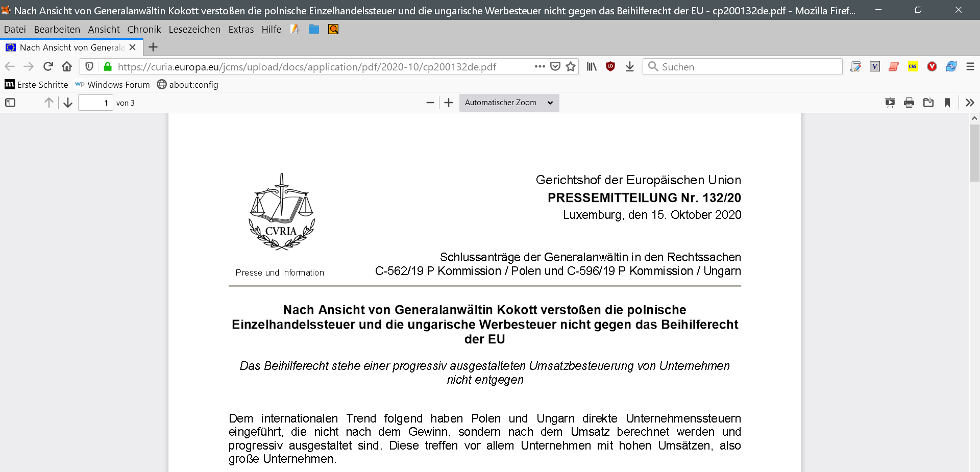Go to the previous PDF page

point(49,103)
